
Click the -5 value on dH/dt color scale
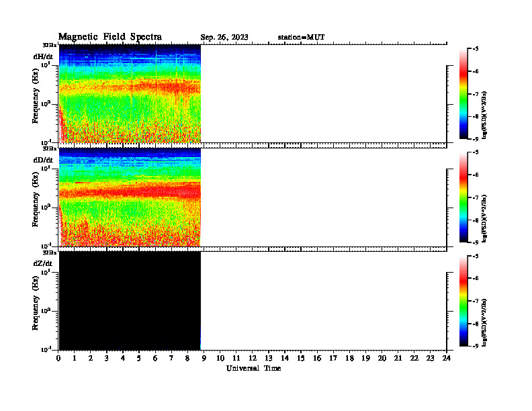coord(476,49)
